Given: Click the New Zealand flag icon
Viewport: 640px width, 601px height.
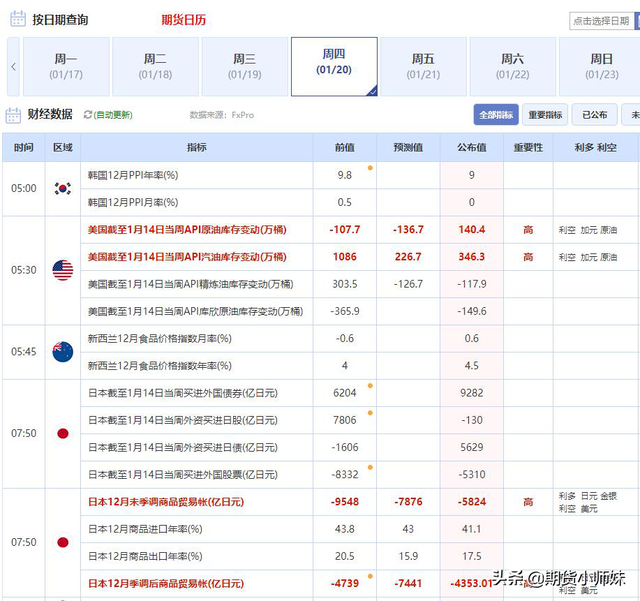Looking at the screenshot, I should [63, 352].
